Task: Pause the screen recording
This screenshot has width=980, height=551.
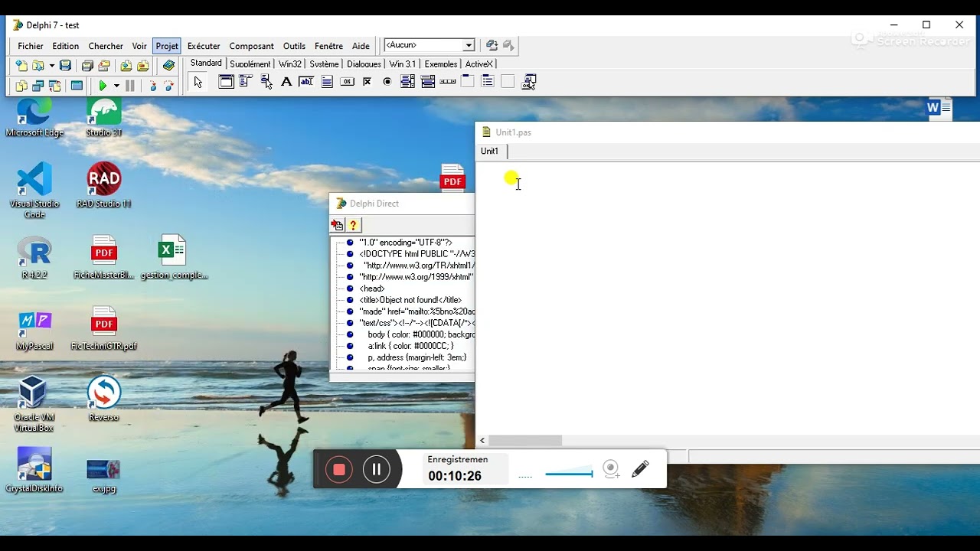Action: tap(377, 469)
